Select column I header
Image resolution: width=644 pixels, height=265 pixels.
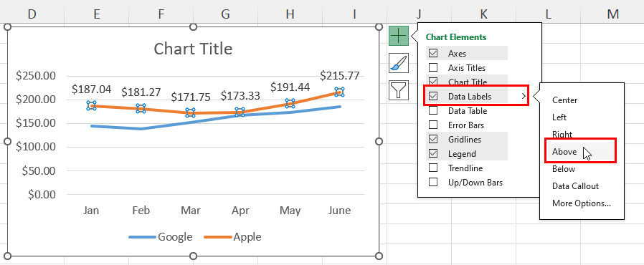354,14
